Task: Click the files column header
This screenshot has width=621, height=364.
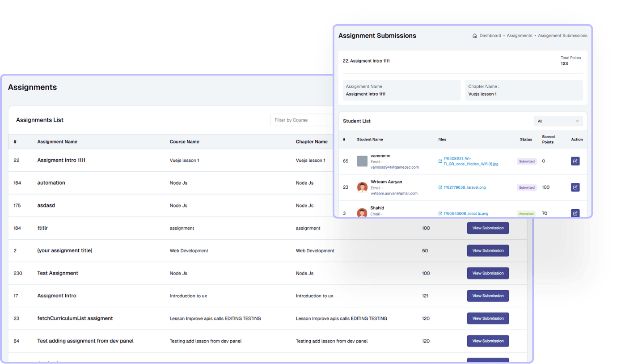Action: (442, 140)
